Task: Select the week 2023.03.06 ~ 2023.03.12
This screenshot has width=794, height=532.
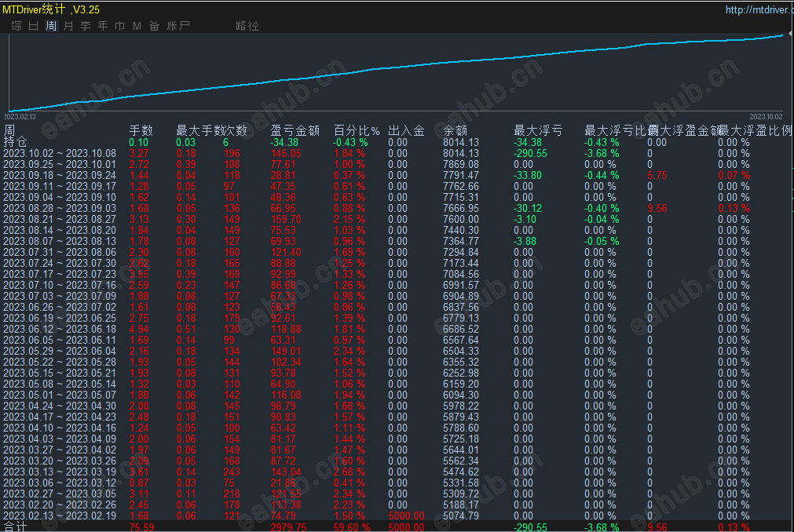Action: 60,483
